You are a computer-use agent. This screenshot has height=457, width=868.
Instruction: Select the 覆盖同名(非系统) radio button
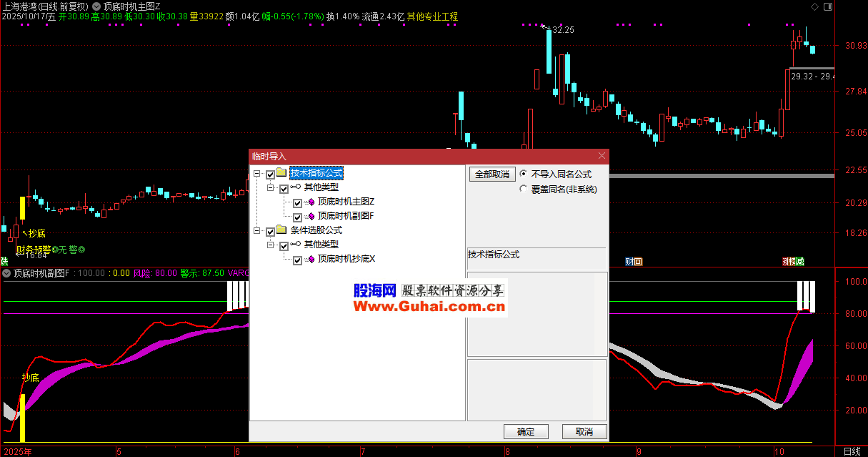pos(524,190)
